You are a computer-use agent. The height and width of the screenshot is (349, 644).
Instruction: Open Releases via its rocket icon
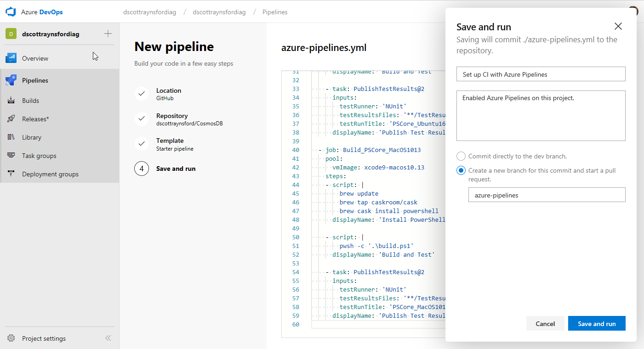point(11,119)
